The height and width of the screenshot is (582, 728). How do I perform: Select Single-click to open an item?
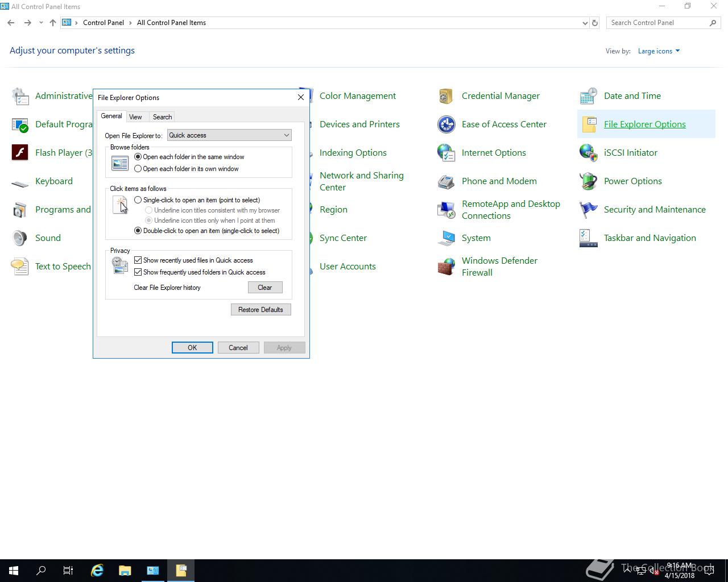click(x=138, y=200)
